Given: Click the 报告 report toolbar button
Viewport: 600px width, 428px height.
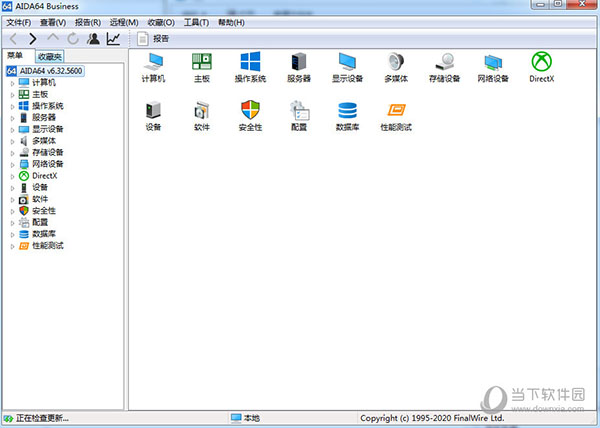Looking at the screenshot, I should click(x=153, y=39).
